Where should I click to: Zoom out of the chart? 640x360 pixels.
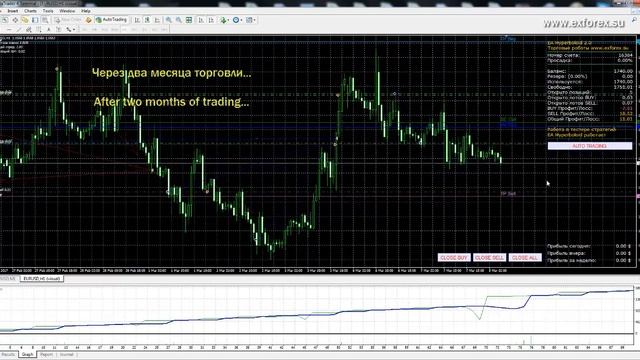(179, 20)
